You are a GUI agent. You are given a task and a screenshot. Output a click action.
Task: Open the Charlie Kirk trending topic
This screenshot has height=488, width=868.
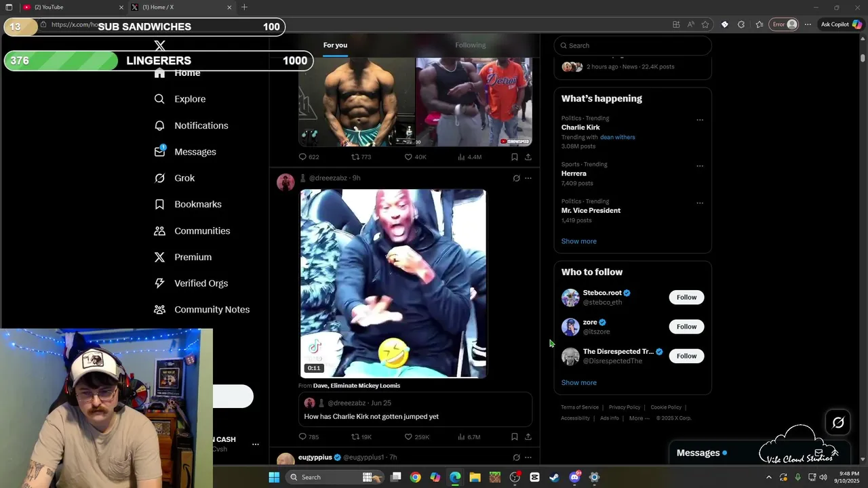(x=580, y=127)
